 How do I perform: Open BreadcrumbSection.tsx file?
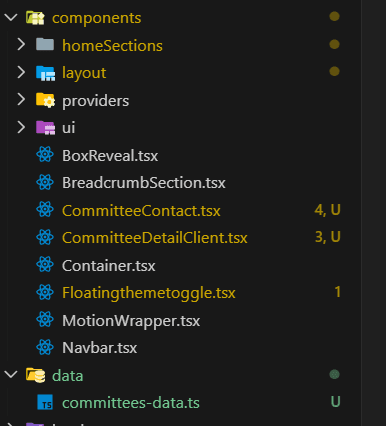pyautogui.click(x=144, y=183)
